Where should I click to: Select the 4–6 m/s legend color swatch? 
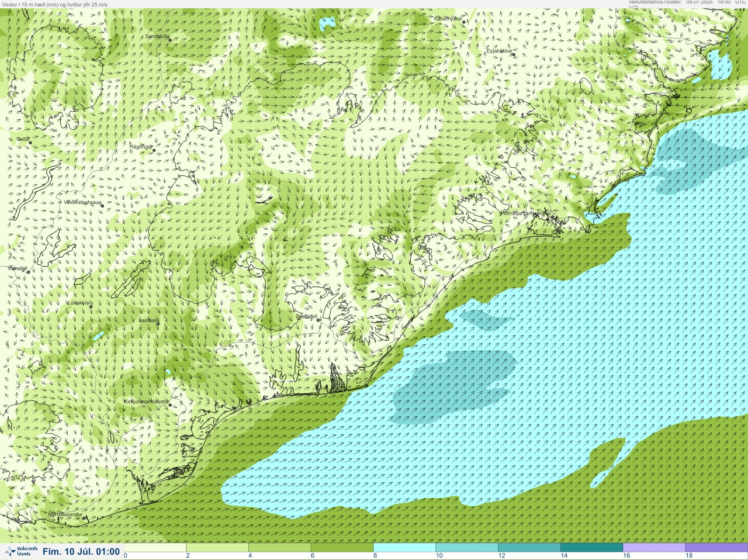[x=279, y=548]
